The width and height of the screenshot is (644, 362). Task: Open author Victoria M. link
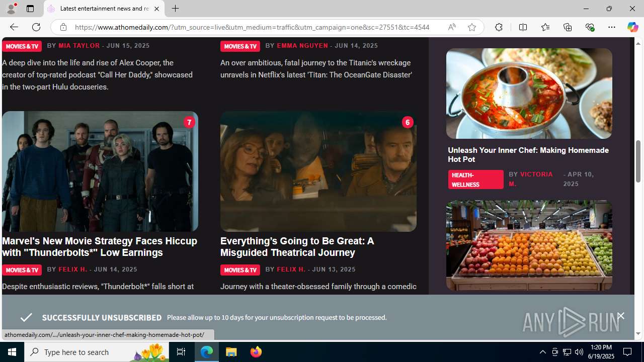point(531,179)
